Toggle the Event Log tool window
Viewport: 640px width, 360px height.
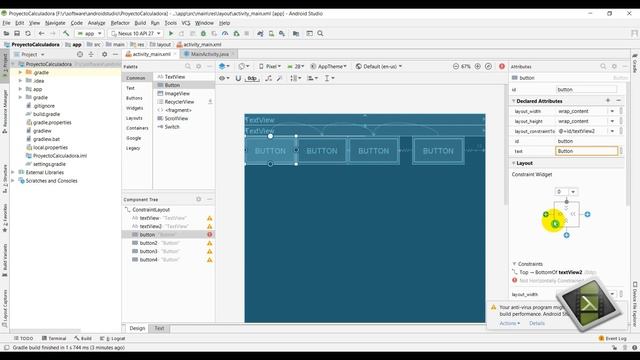pos(613,338)
